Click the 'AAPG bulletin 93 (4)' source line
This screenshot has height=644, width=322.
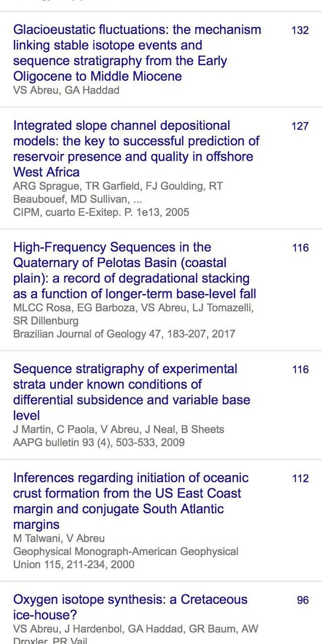(x=99, y=443)
